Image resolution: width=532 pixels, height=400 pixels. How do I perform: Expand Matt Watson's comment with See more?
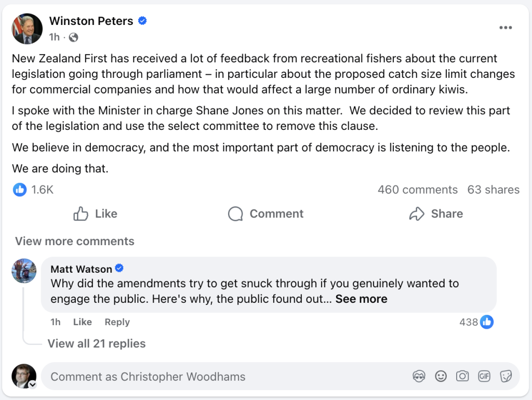[361, 299]
